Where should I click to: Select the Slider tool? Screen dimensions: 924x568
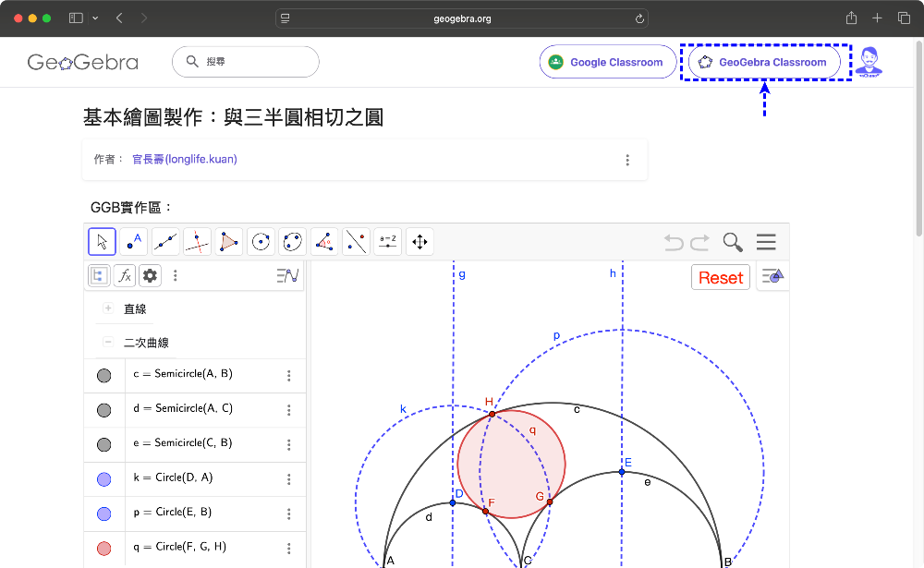[x=388, y=242]
